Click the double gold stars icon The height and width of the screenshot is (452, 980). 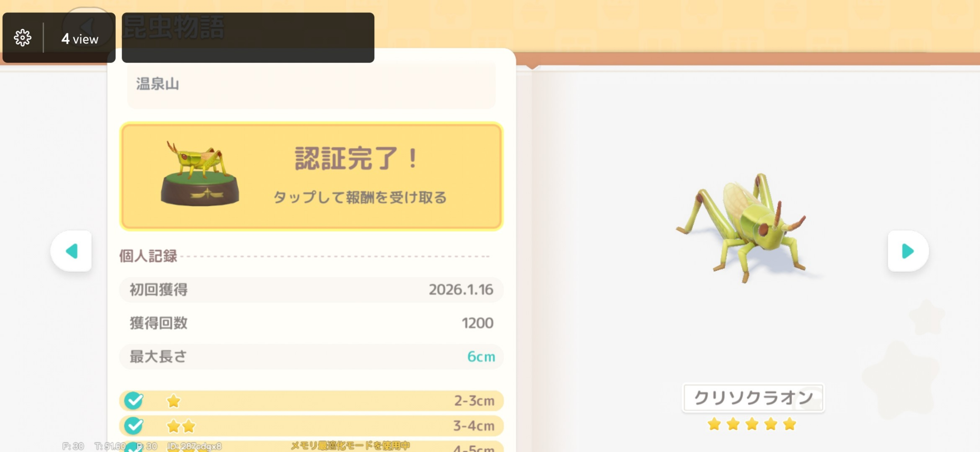pos(181,426)
